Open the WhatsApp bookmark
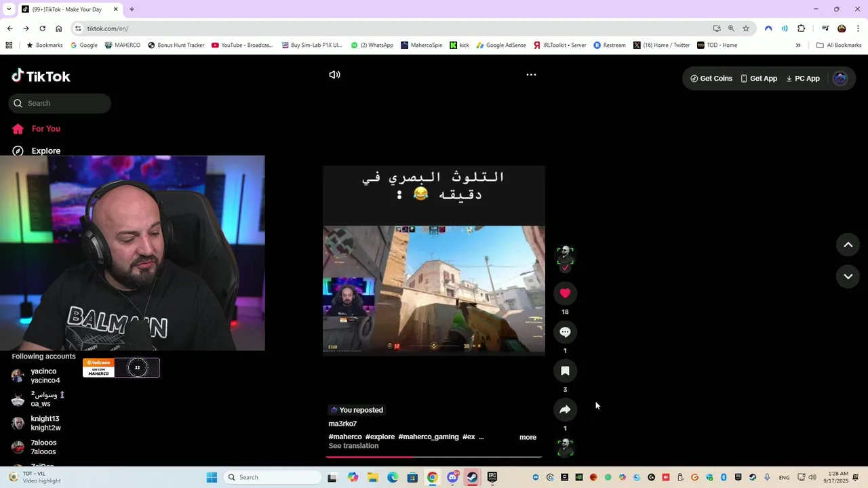The width and height of the screenshot is (868, 488). (372, 45)
